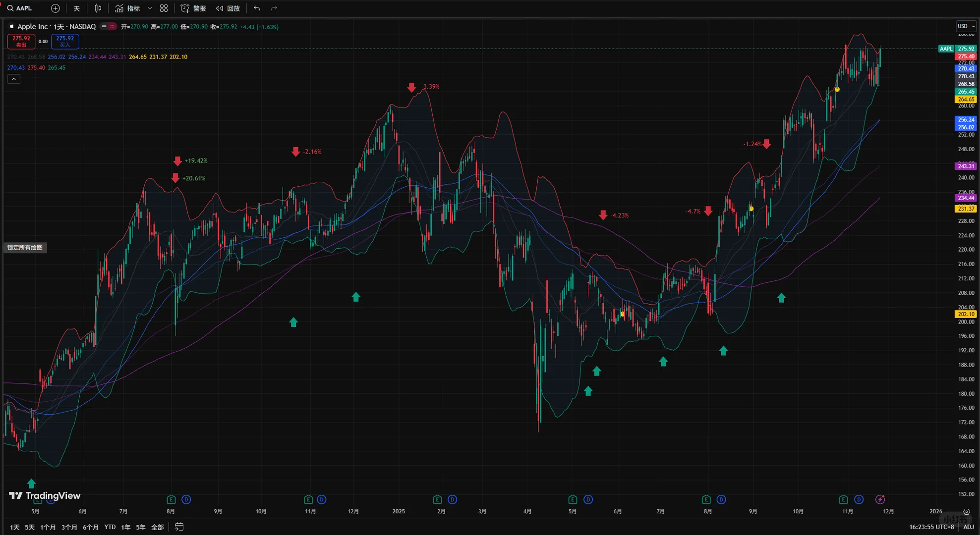This screenshot has width=980, height=535.
Task: Collapse the indicator legend with chevron
Action: tap(14, 79)
